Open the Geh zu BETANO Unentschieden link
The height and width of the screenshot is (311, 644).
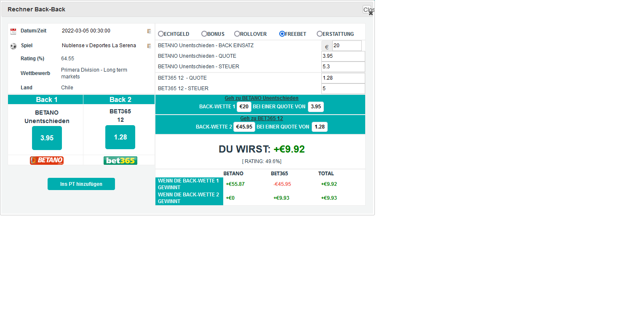coord(262,98)
